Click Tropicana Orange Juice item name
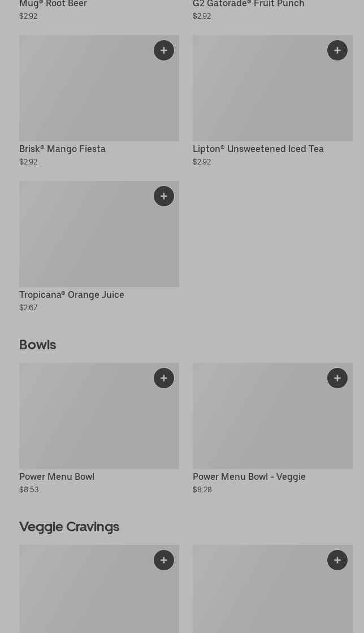 72,294
